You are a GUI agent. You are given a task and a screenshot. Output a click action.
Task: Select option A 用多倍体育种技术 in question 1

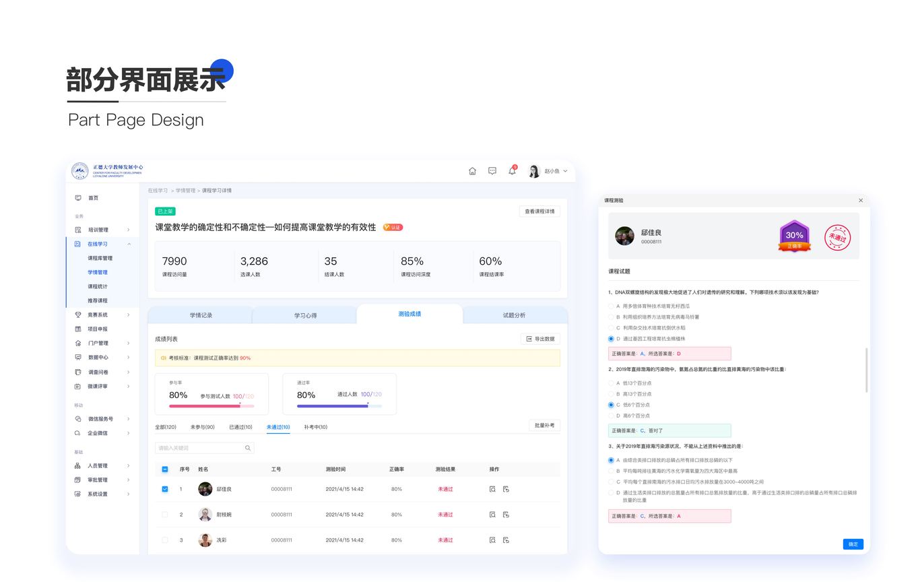611,306
